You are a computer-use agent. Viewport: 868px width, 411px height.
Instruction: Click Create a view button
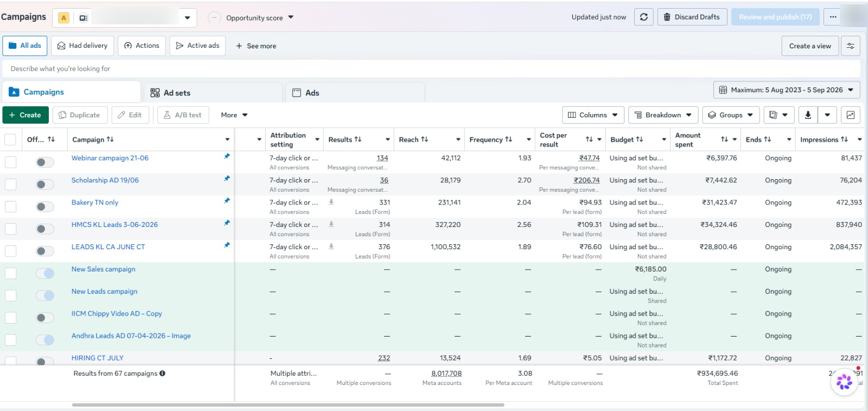click(810, 46)
